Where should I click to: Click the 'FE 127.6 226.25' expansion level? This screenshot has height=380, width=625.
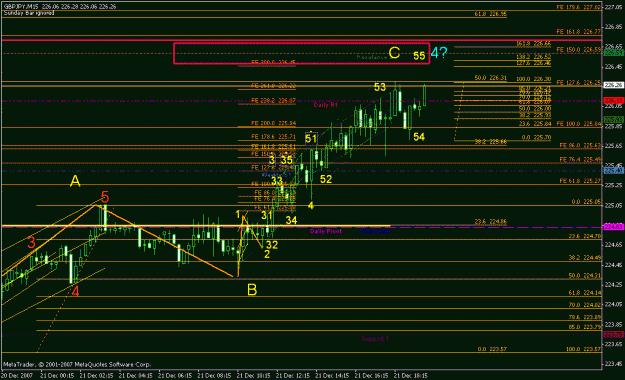[579, 83]
